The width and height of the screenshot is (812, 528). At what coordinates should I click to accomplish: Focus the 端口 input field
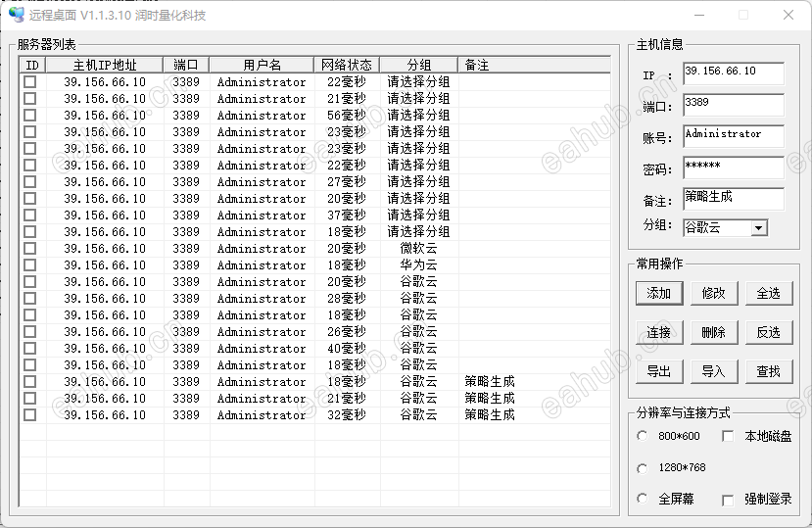click(x=734, y=105)
